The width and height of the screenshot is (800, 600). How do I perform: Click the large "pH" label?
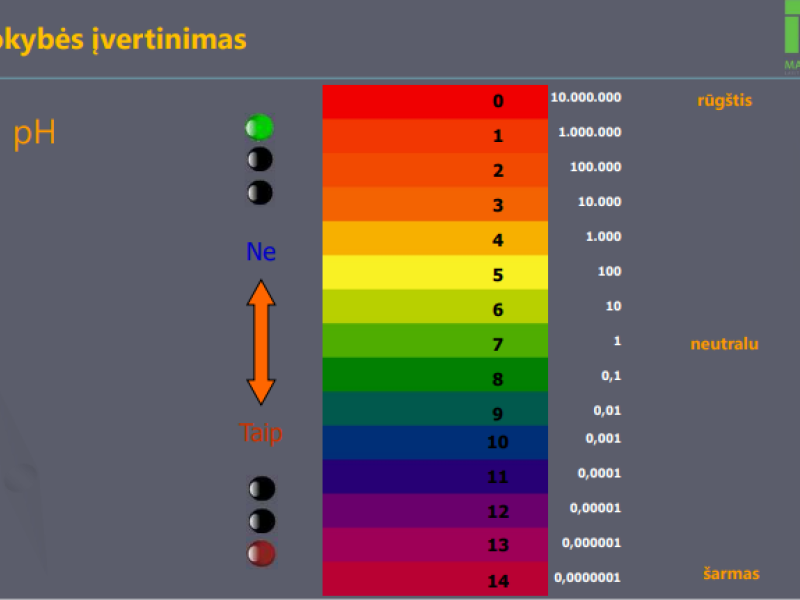tap(34, 134)
